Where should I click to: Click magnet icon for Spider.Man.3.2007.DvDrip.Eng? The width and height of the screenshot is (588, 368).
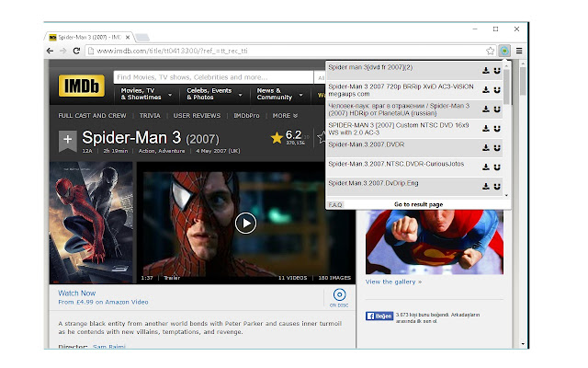point(497,186)
